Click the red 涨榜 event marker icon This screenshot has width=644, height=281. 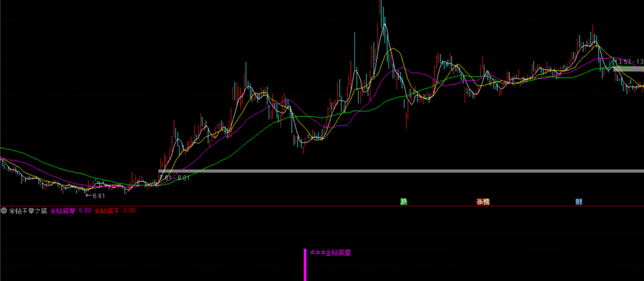click(482, 201)
